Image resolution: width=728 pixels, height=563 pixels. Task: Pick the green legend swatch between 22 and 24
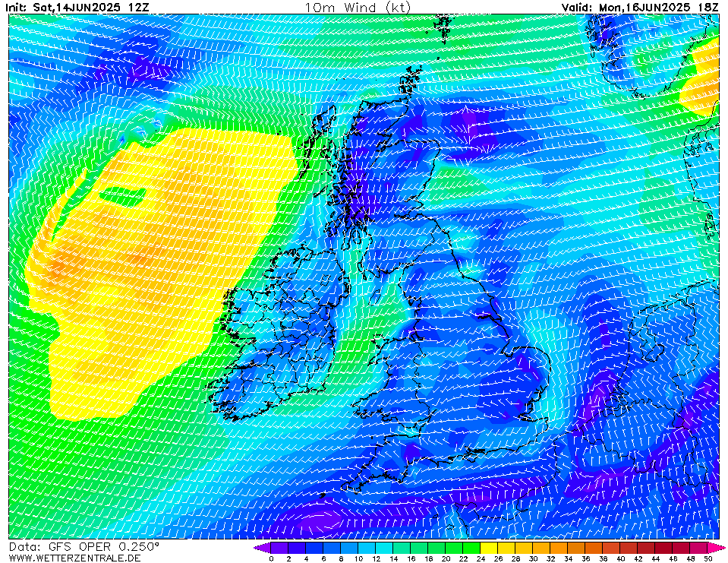[471, 548]
